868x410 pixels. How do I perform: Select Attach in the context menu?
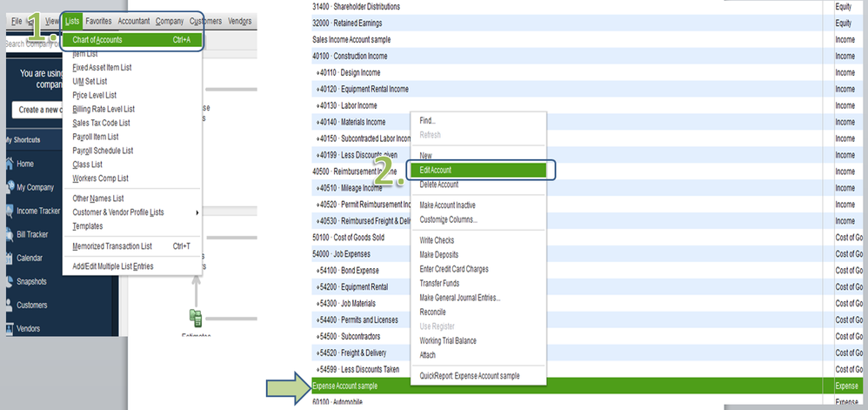pos(427,355)
